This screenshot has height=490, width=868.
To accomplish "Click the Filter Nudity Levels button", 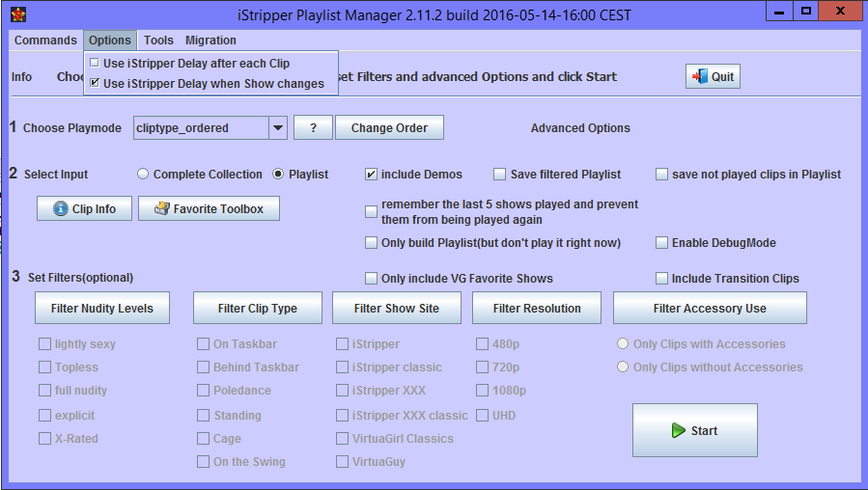I will 101,309.
